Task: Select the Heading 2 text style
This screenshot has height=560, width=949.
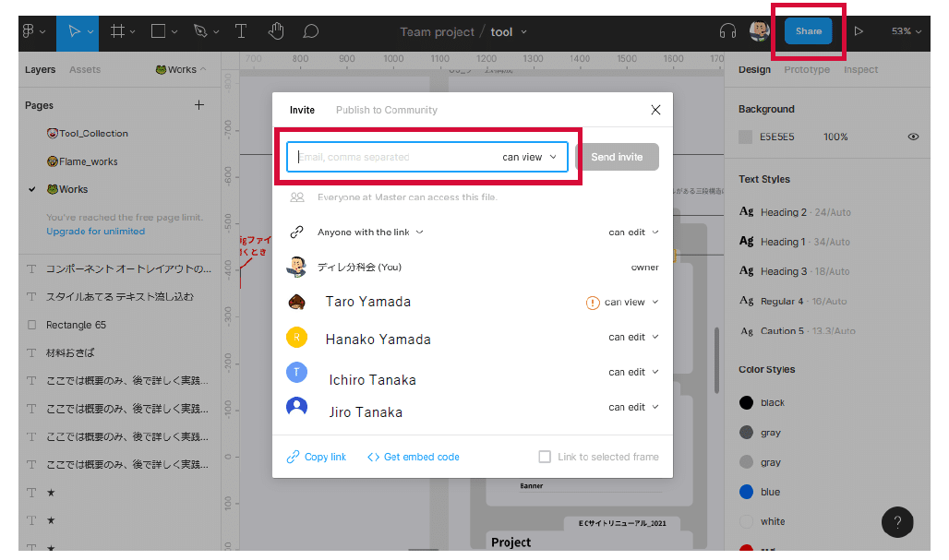Action: (795, 211)
